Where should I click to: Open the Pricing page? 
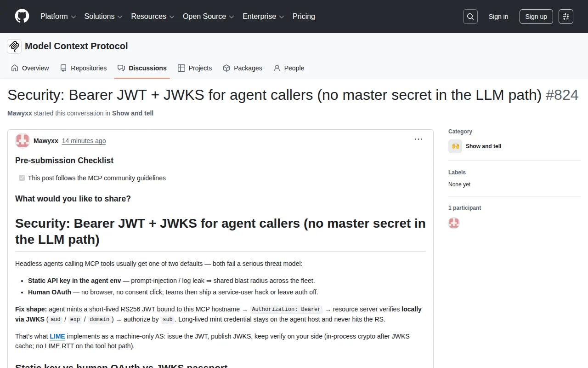304,17
